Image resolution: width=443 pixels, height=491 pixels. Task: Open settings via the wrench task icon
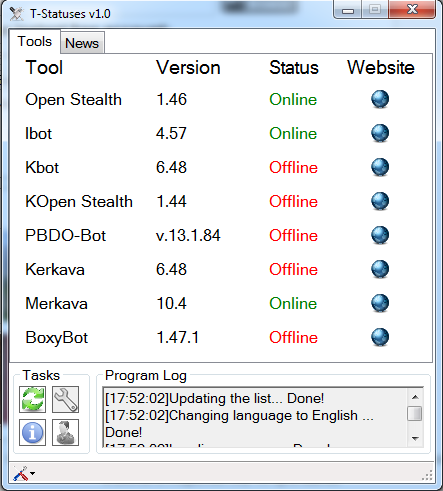[x=65, y=399]
